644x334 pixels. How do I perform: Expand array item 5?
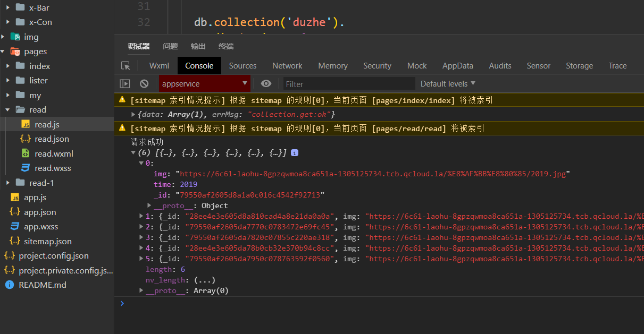click(x=141, y=259)
